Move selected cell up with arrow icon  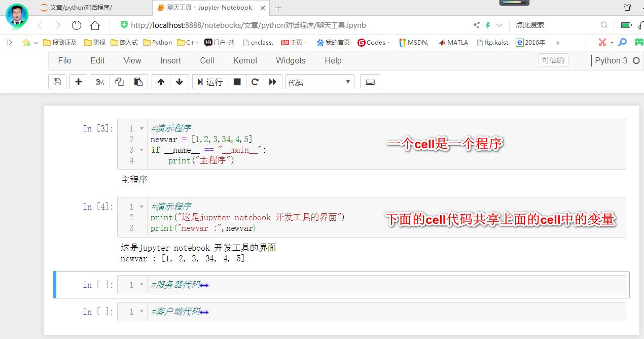tap(161, 82)
